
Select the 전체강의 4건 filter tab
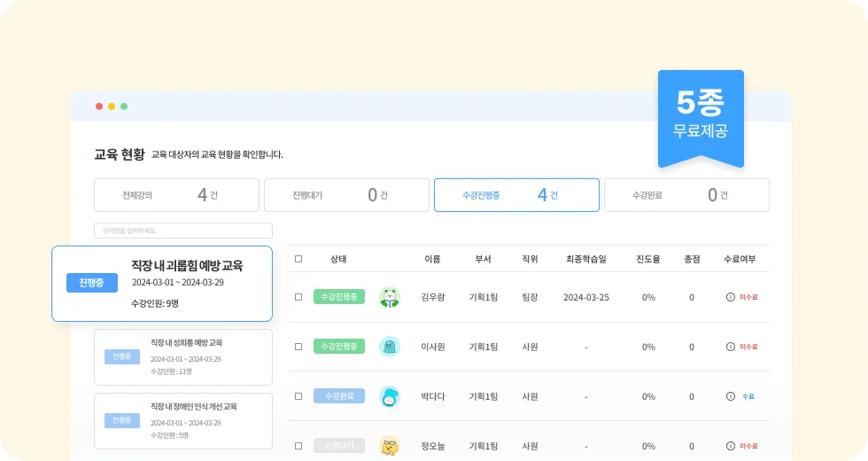(176, 195)
